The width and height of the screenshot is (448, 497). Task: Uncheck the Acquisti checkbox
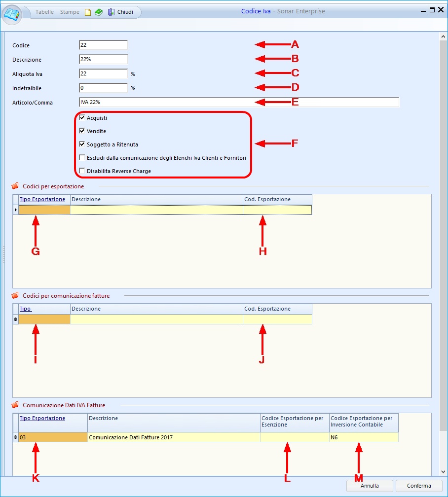tap(82, 118)
